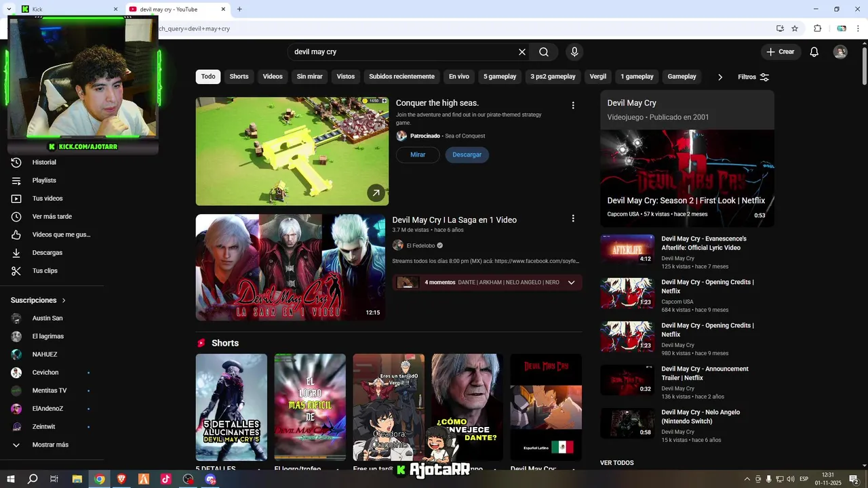Open options menu for La Saga en 1 Video
Screen dimensions: 868x488
click(573, 219)
